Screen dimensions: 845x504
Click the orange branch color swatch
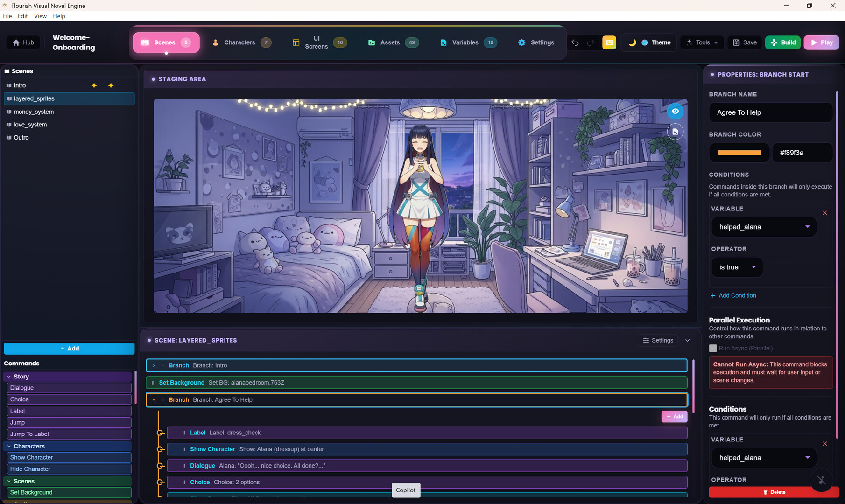click(739, 153)
